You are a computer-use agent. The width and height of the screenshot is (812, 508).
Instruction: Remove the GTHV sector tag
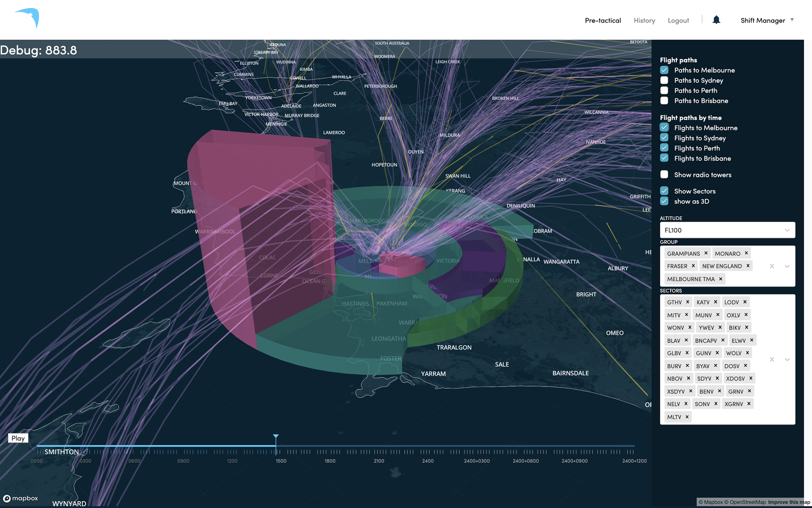point(688,302)
